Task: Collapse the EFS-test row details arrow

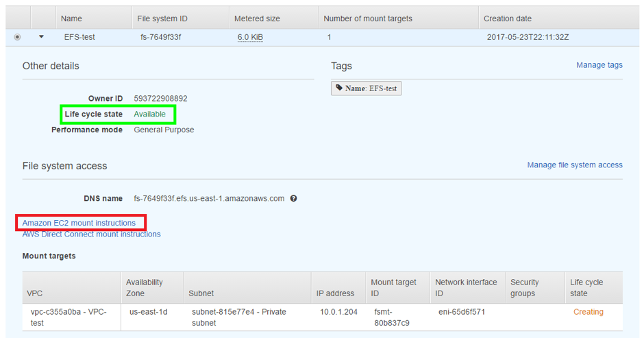Action: [41, 37]
